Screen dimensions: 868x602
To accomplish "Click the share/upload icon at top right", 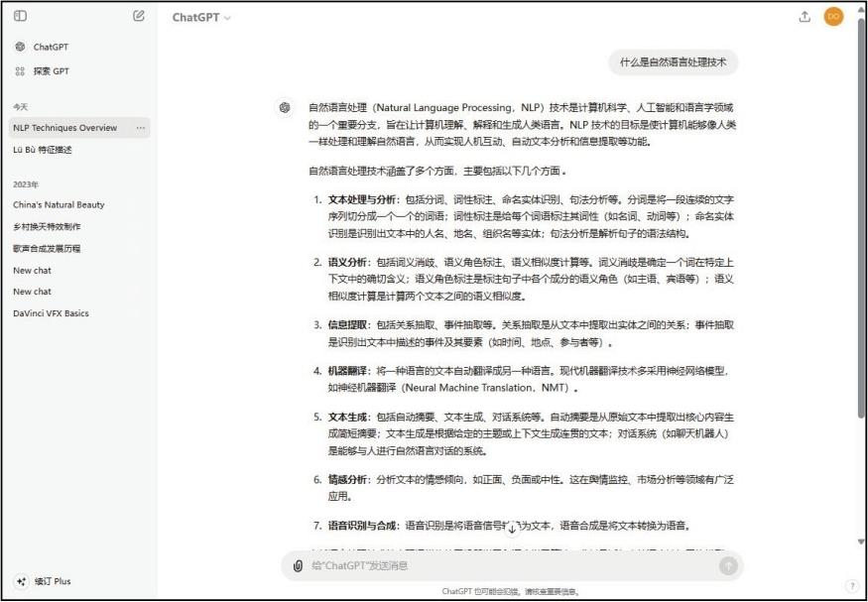I will click(x=805, y=17).
